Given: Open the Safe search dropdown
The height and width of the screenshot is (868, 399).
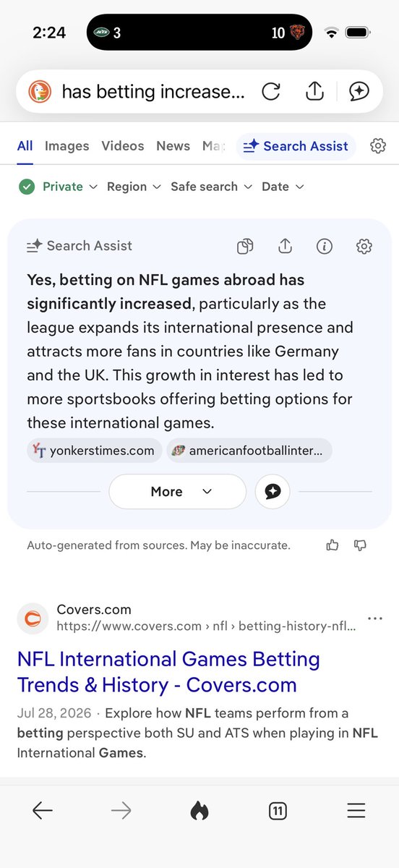Looking at the screenshot, I should pyautogui.click(x=211, y=187).
